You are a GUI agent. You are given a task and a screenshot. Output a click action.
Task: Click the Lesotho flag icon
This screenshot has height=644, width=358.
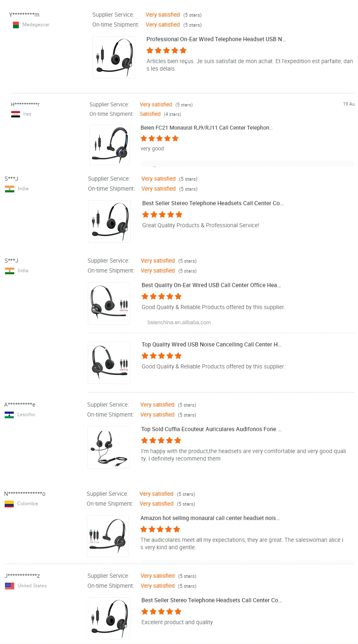click(9, 415)
